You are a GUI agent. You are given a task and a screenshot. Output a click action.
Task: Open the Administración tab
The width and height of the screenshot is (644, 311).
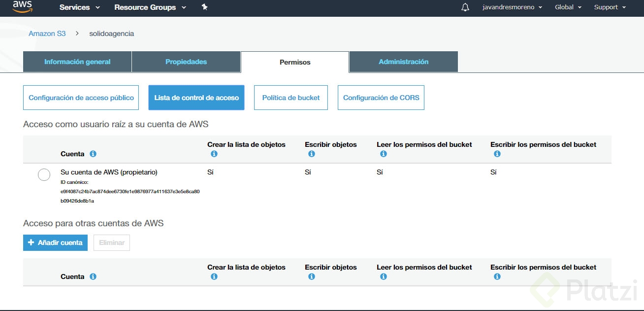click(404, 62)
